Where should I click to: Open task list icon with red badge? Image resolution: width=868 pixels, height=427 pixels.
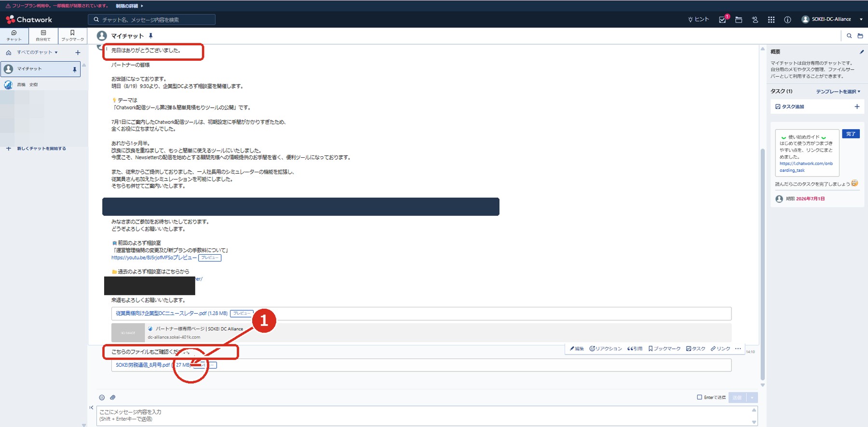(x=723, y=19)
